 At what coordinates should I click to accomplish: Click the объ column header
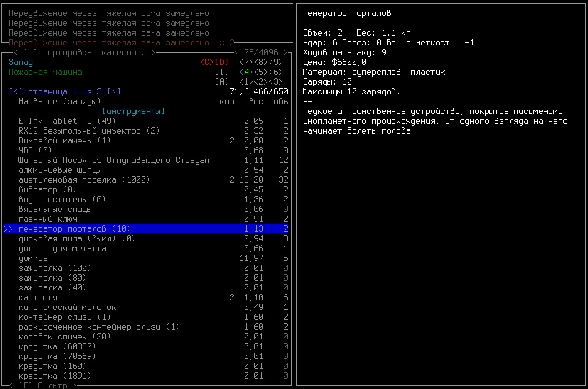(280, 102)
